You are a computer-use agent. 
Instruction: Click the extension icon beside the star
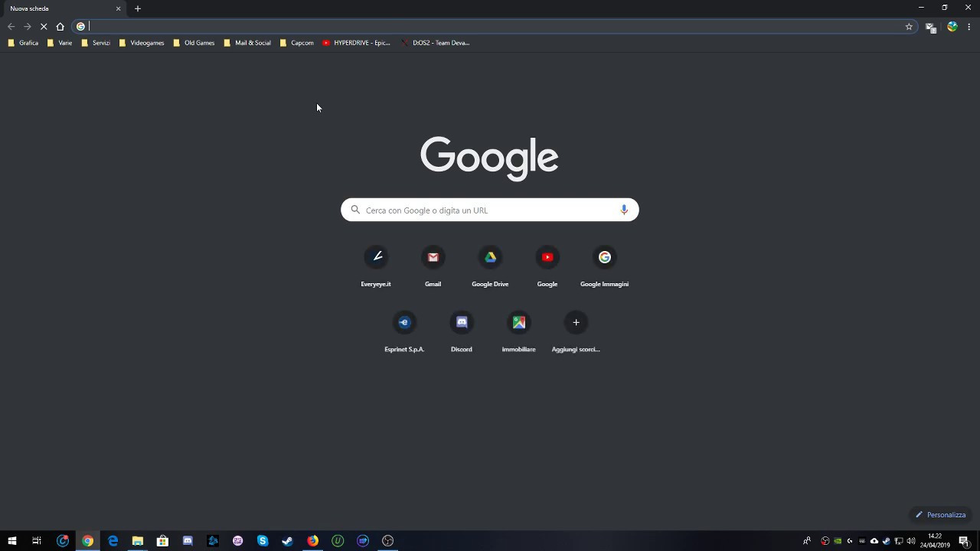click(x=931, y=27)
